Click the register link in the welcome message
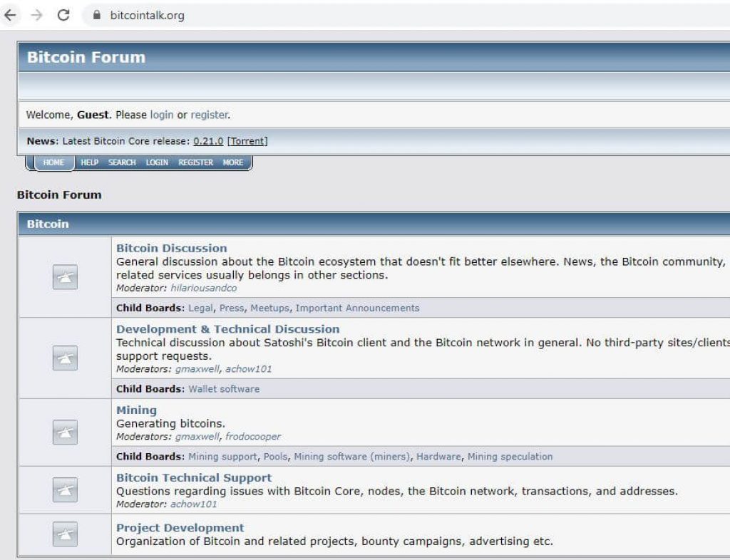This screenshot has height=560, width=730. click(209, 115)
